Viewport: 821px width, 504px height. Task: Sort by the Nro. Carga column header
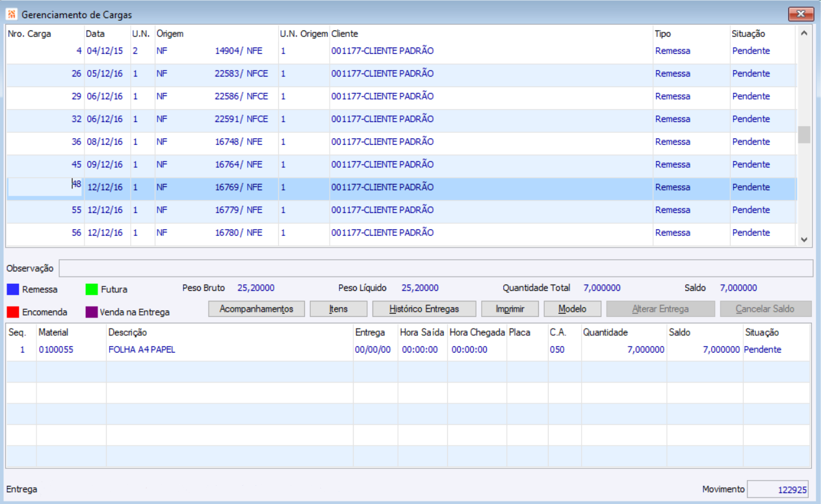29,34
